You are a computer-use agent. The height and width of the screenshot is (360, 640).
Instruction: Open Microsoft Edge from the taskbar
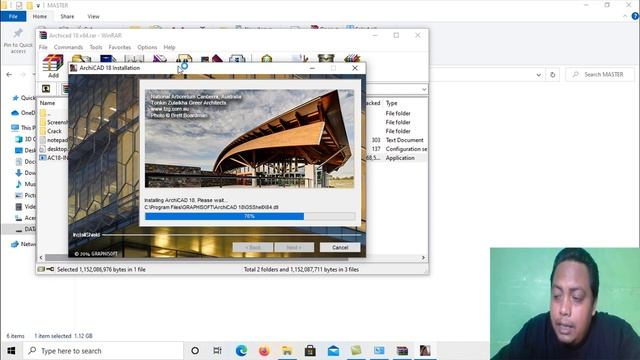point(241,351)
